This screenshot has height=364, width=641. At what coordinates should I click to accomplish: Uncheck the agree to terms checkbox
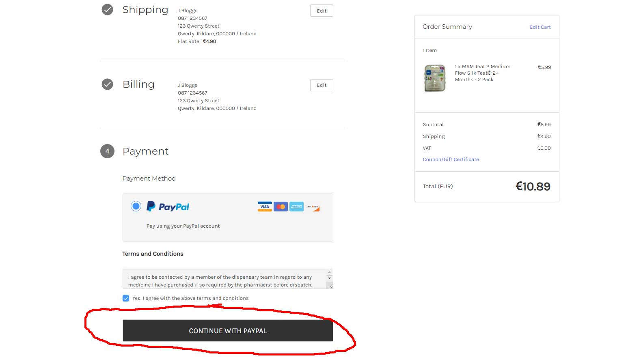(126, 298)
